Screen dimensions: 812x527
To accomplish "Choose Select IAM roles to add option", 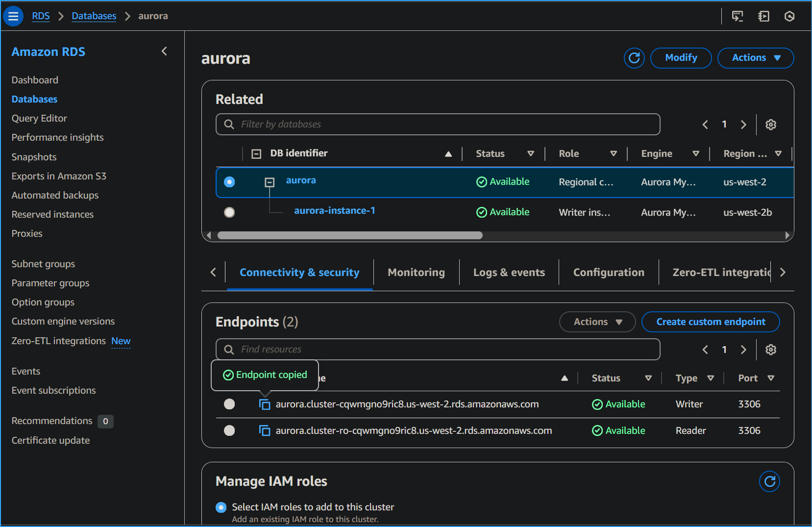I will coord(221,507).
